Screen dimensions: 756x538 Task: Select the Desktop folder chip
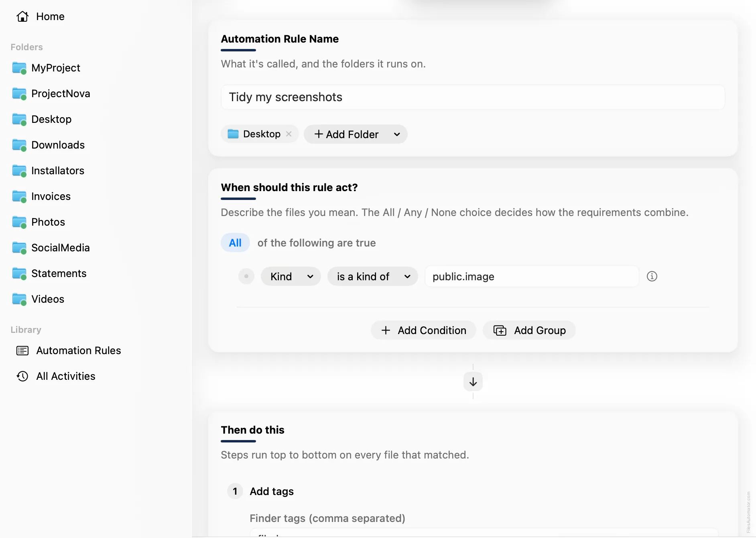pyautogui.click(x=259, y=134)
